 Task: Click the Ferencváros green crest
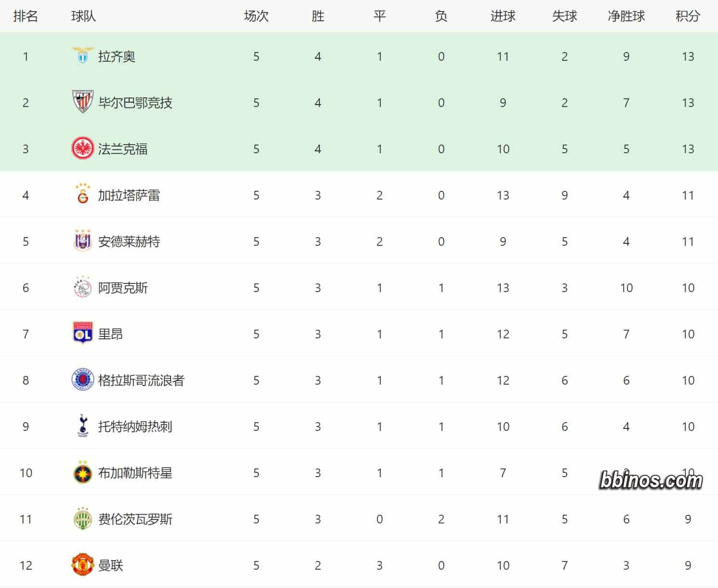click(x=82, y=519)
